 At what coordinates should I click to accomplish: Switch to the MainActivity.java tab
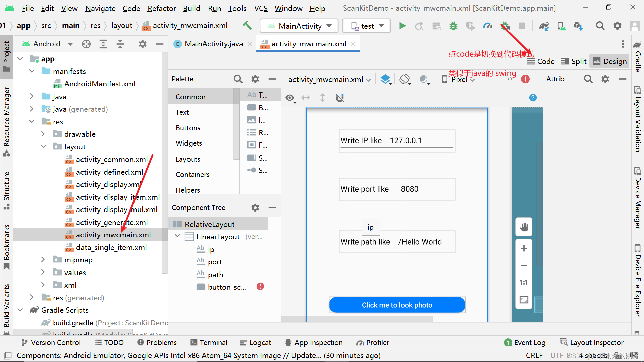(x=213, y=44)
